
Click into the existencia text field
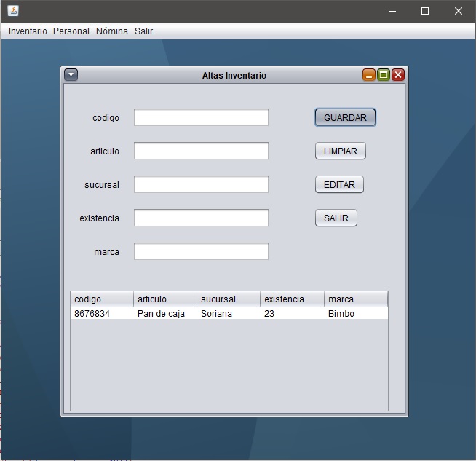(201, 218)
